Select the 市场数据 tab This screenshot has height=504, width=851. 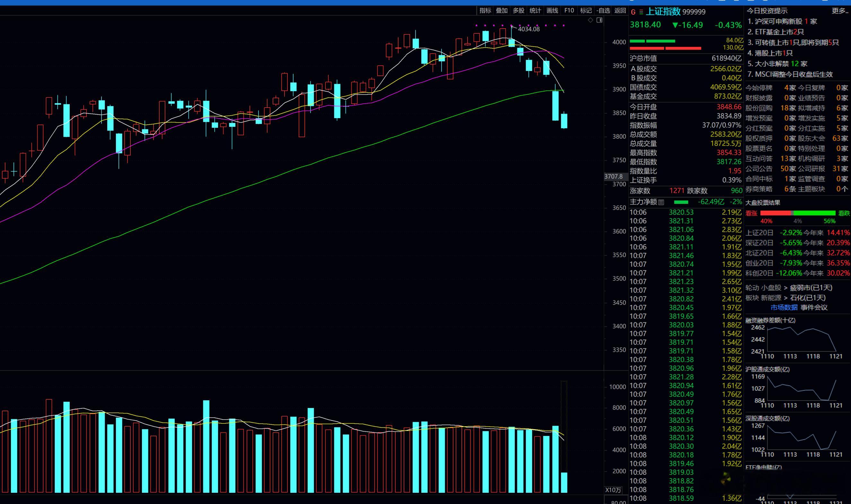point(784,308)
